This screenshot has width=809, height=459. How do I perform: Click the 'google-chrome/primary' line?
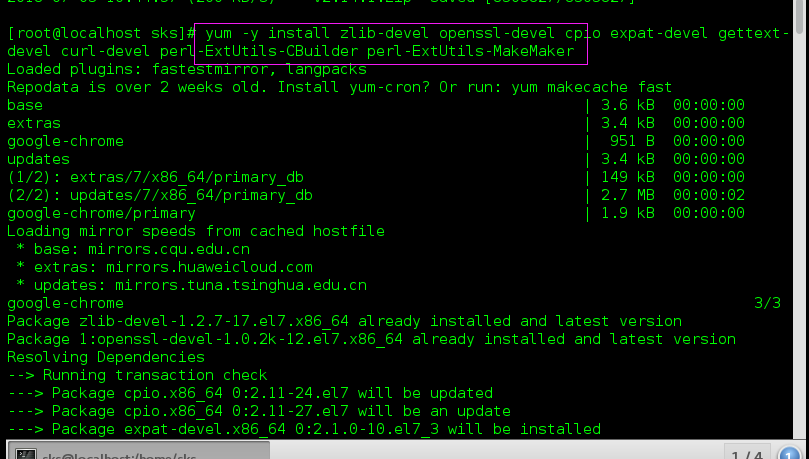[101, 214]
